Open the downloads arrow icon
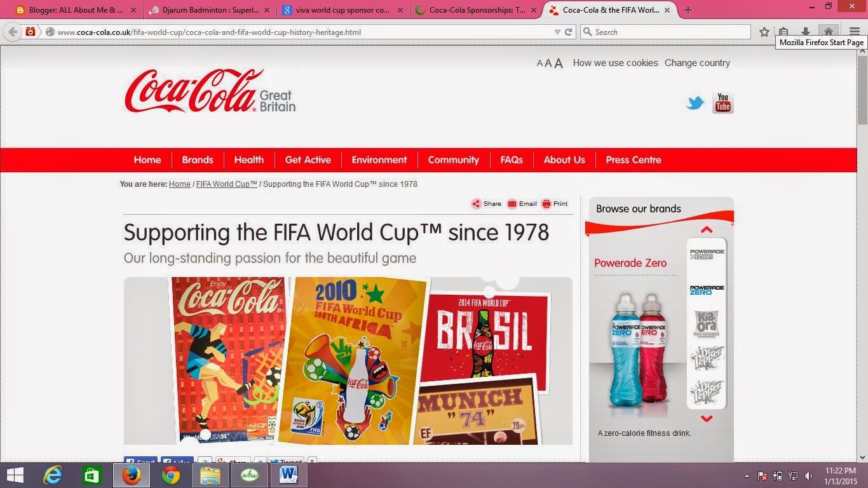 tap(806, 32)
